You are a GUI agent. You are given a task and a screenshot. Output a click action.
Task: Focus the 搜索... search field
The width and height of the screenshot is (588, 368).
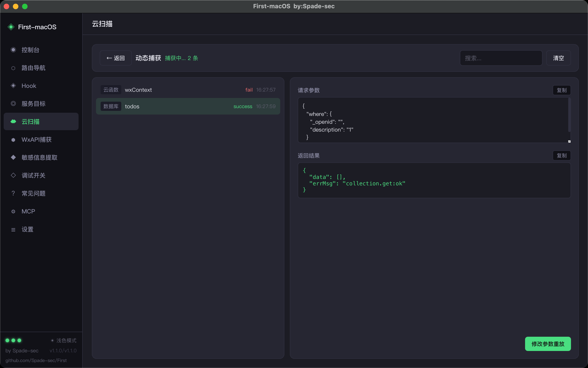[x=501, y=58]
